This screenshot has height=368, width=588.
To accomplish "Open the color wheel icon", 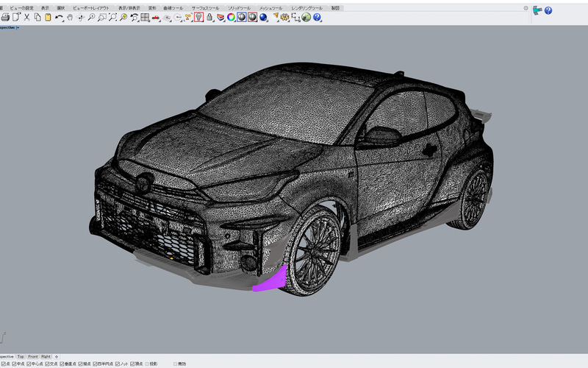I will click(230, 17).
